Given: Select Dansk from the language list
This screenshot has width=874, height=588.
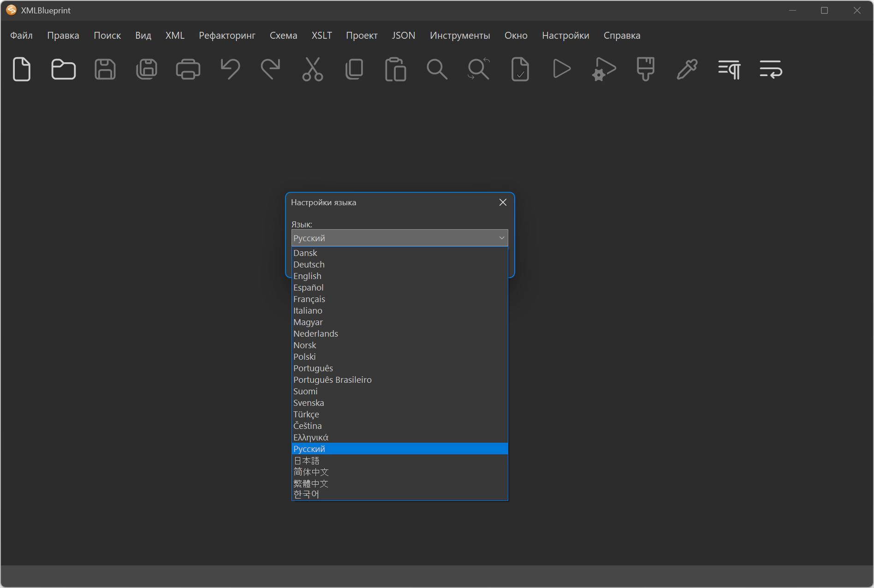Looking at the screenshot, I should point(399,253).
